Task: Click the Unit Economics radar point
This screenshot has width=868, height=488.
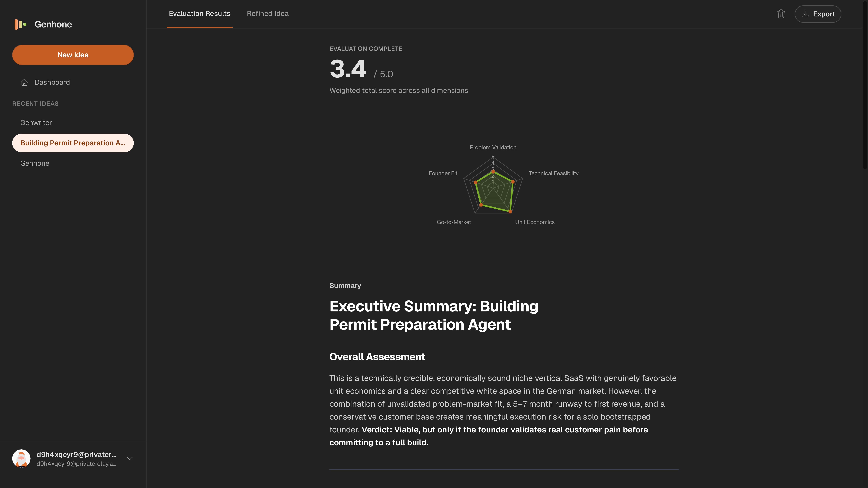Action: 510,211
